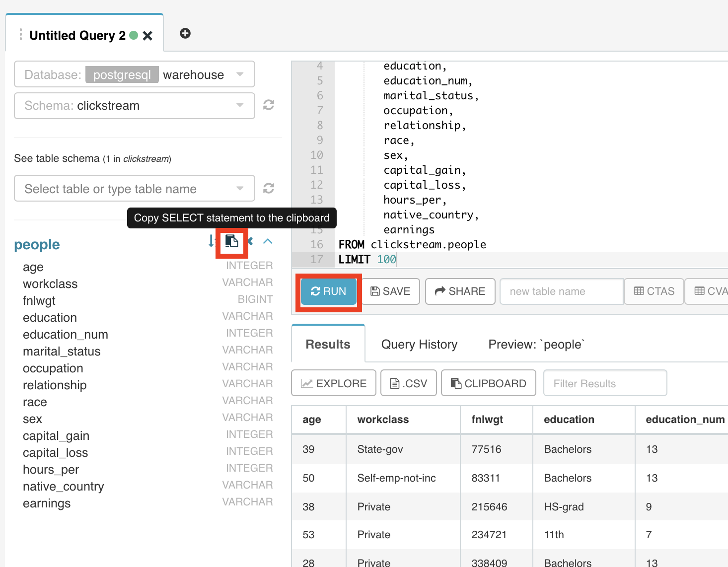728x567 pixels.
Task: Refresh the table list icon
Action: click(x=269, y=189)
